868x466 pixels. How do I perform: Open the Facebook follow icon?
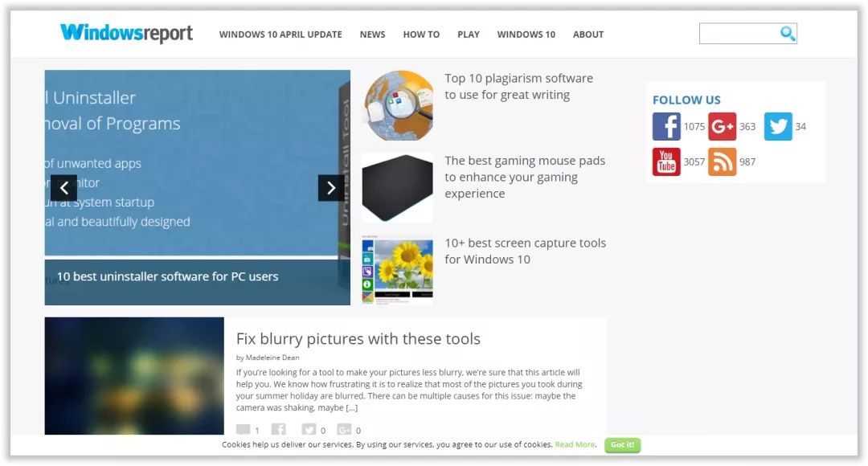click(666, 126)
